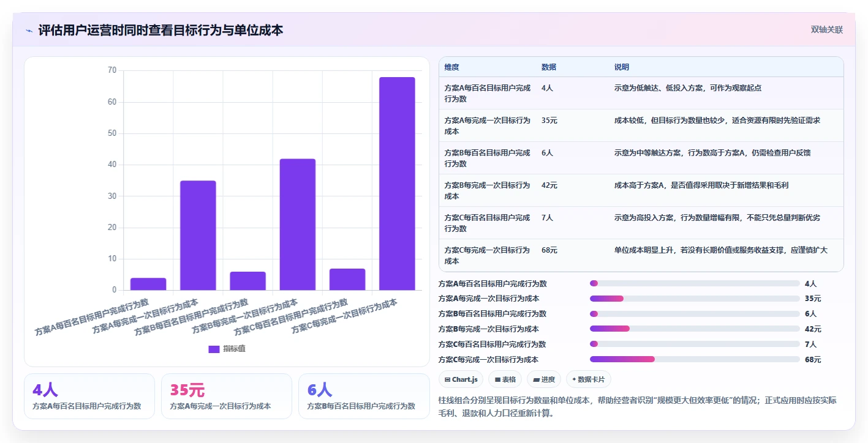Click the 方案A每百名目标用户完成行为数 progress bar
Image resolution: width=868 pixels, height=443 pixels.
click(695, 283)
